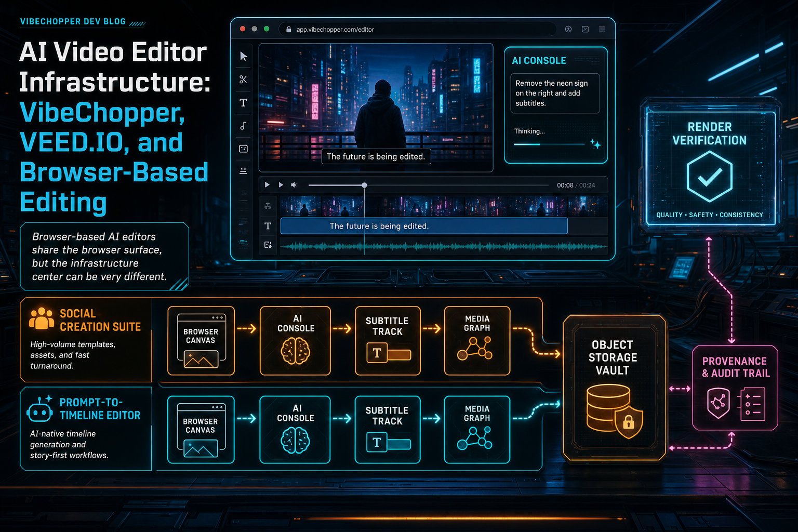Click the green window dot in browser

pyautogui.click(x=267, y=29)
